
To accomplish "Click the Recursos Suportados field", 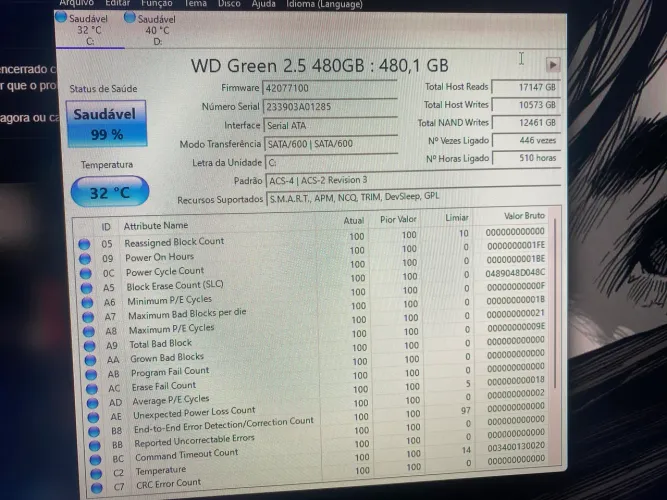I will (413, 197).
